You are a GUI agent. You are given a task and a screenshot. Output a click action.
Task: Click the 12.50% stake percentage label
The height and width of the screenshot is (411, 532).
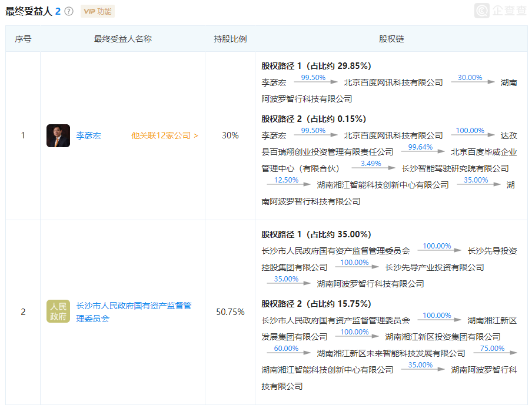[x=286, y=180]
